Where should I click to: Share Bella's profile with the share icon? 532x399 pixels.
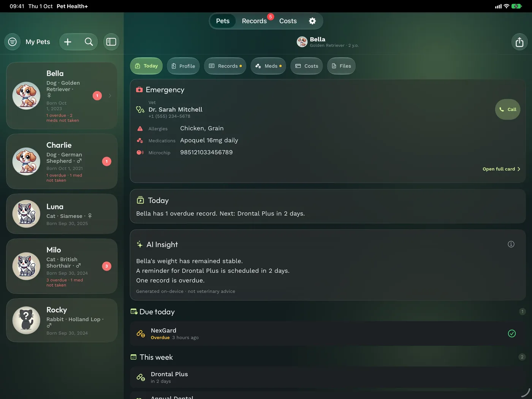(519, 42)
